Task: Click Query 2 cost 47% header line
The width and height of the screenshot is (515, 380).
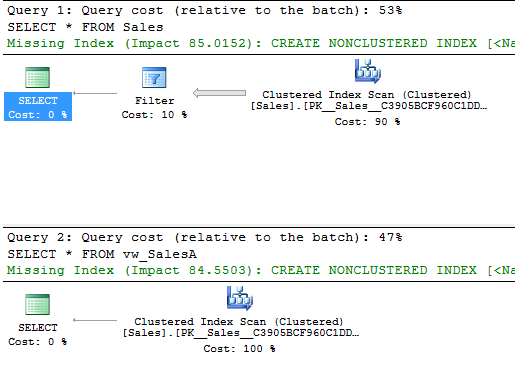Action: pos(205,237)
